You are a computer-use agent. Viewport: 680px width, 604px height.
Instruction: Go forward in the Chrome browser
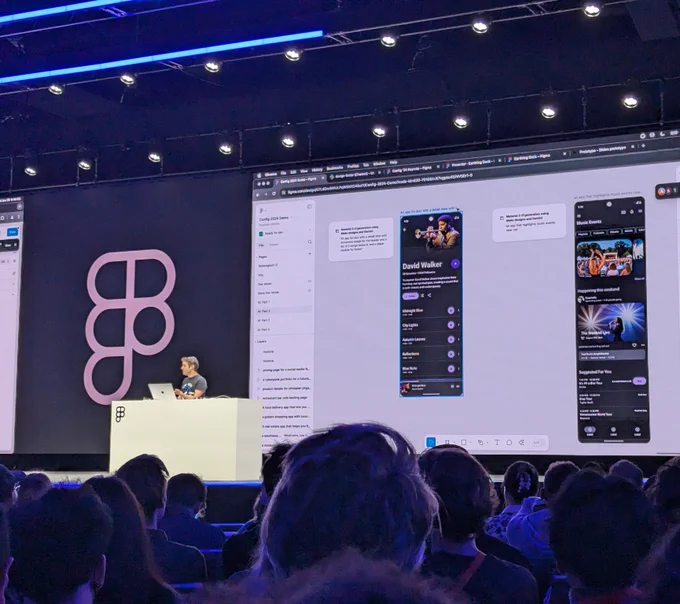tap(266, 195)
